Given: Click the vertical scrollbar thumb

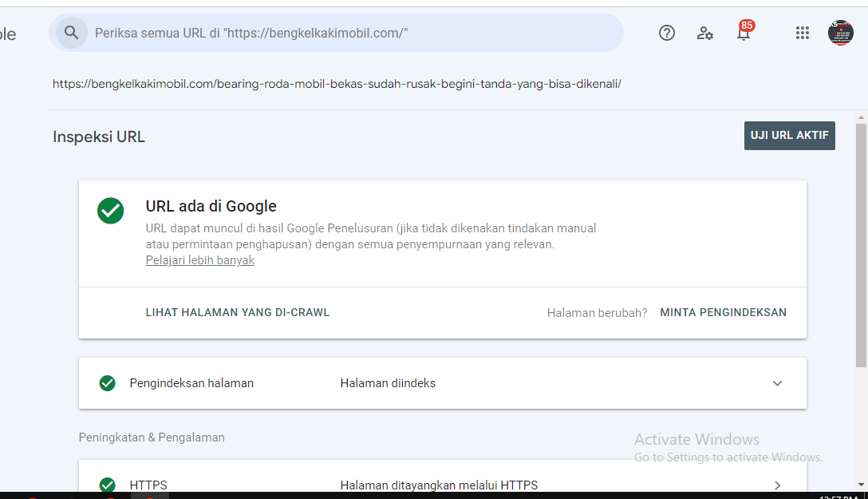Looking at the screenshot, I should click(x=860, y=245).
